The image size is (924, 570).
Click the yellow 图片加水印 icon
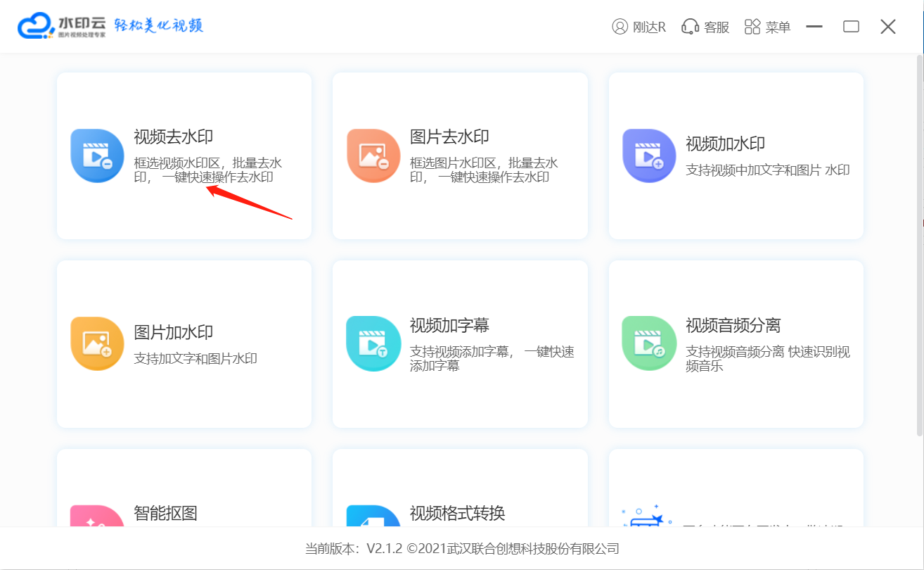coord(97,343)
